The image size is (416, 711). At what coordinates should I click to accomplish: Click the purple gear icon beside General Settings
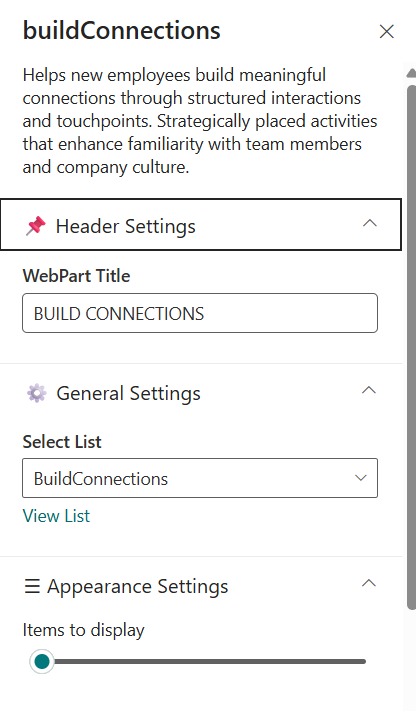click(36, 393)
